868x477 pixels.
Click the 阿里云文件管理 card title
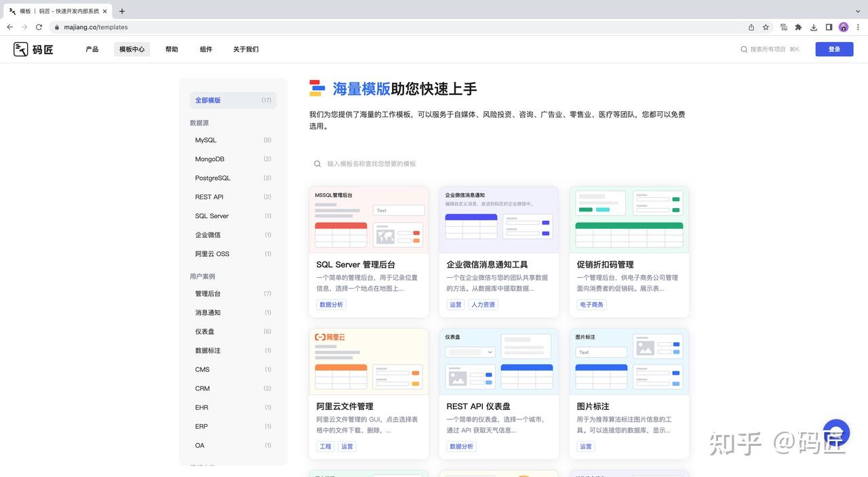[345, 407]
